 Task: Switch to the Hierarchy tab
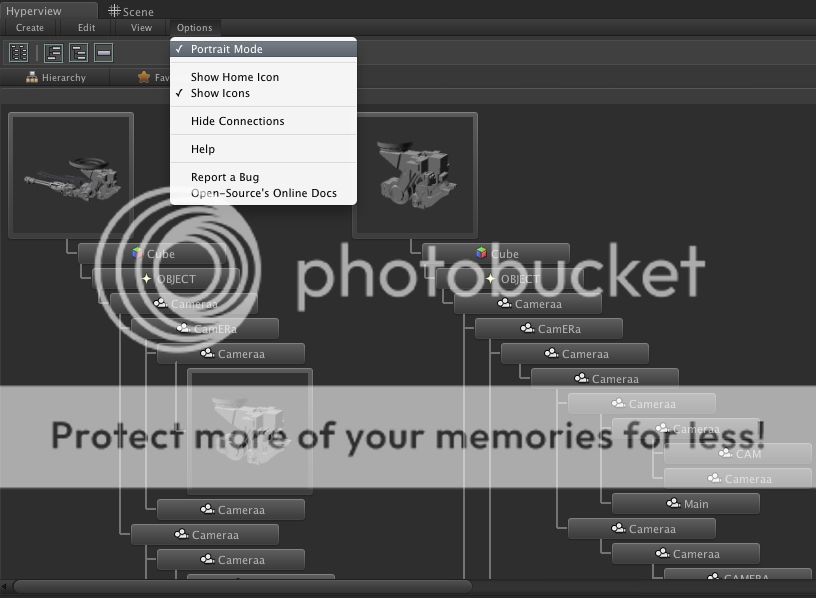pyautogui.click(x=56, y=78)
